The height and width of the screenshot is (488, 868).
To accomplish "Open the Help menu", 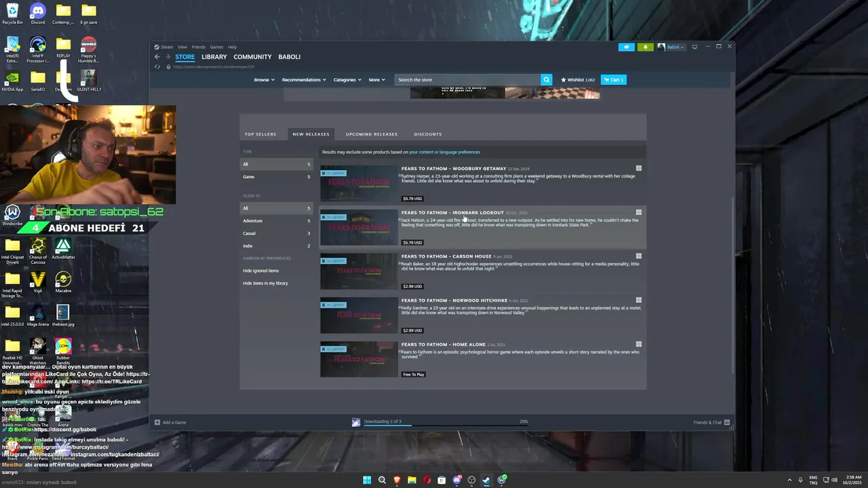I will 233,47.
